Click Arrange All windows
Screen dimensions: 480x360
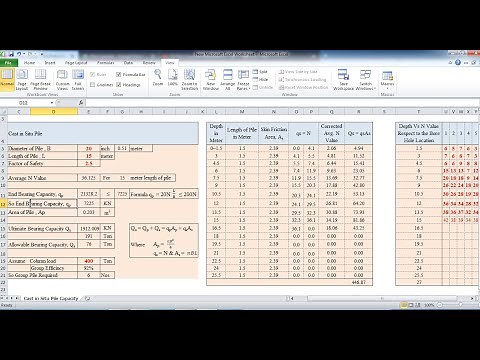[228, 79]
